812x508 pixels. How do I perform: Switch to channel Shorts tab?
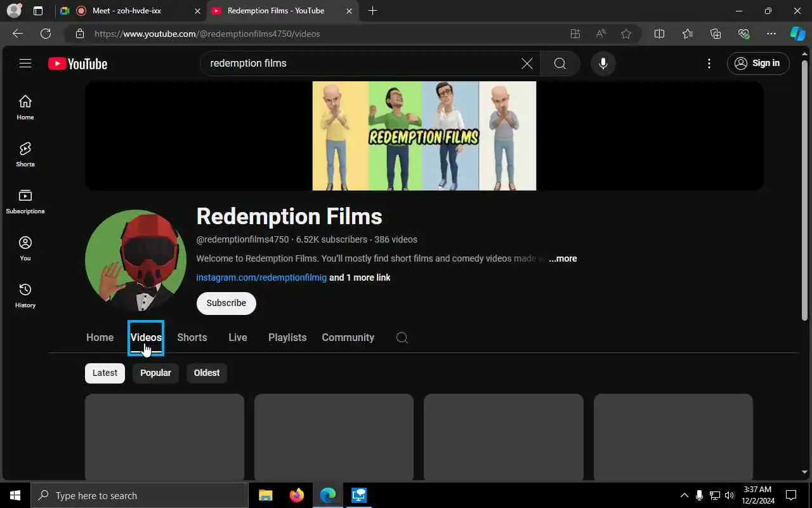[192, 338]
